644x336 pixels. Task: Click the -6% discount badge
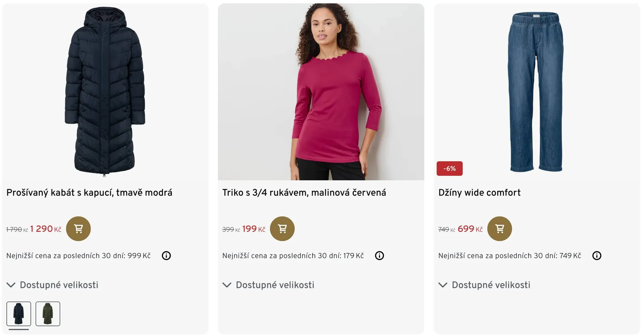coord(449,169)
